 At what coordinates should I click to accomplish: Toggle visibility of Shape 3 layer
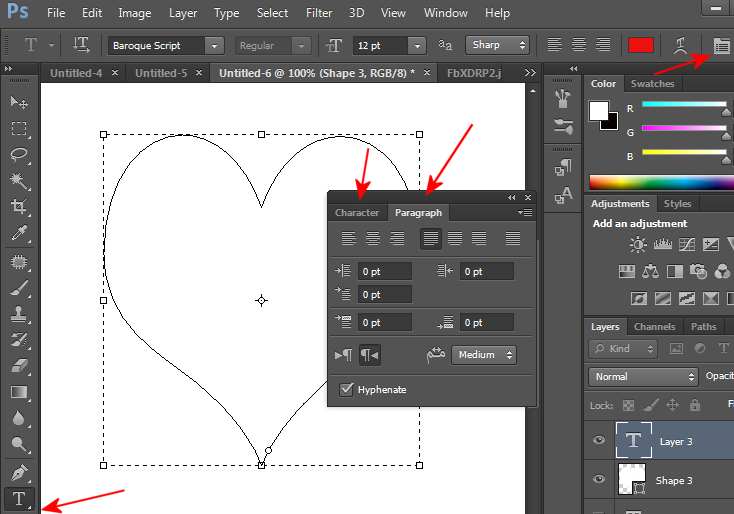(x=599, y=480)
